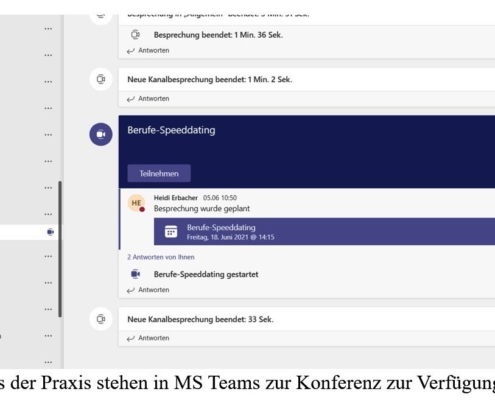The width and height of the screenshot is (495, 400).
Task: Click the active meeting camera icon in sidebar
Action: pyautogui.click(x=50, y=232)
